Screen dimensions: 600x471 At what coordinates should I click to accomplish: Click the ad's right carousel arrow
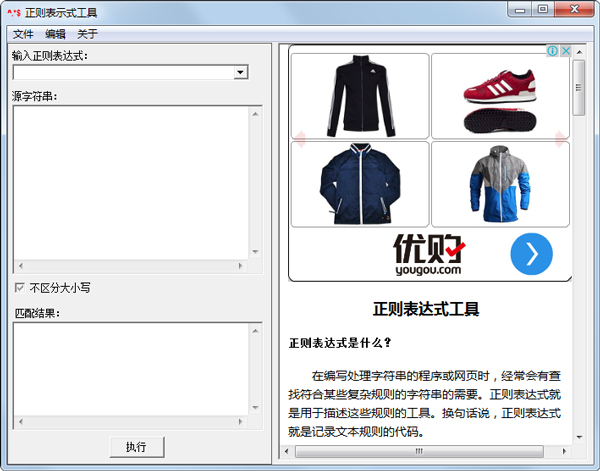point(561,139)
